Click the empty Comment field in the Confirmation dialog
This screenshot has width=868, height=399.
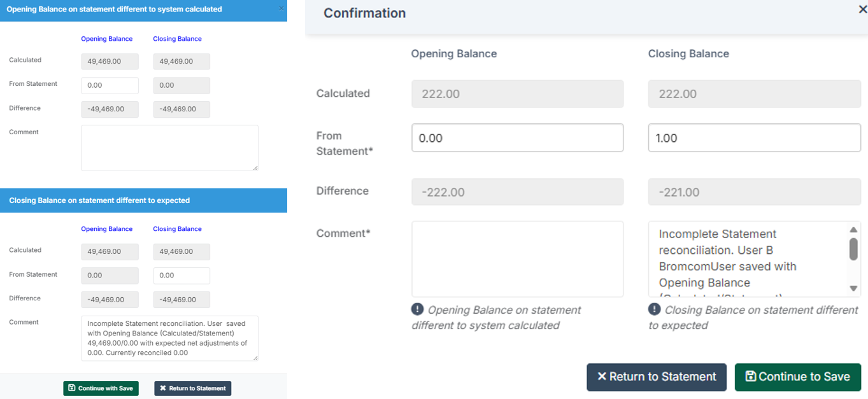pyautogui.click(x=517, y=258)
